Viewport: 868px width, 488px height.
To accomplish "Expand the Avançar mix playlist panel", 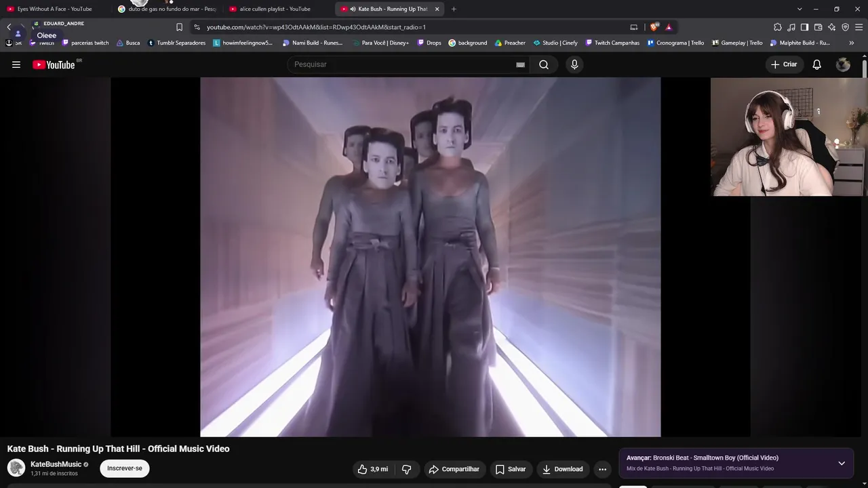I will pos(842,464).
